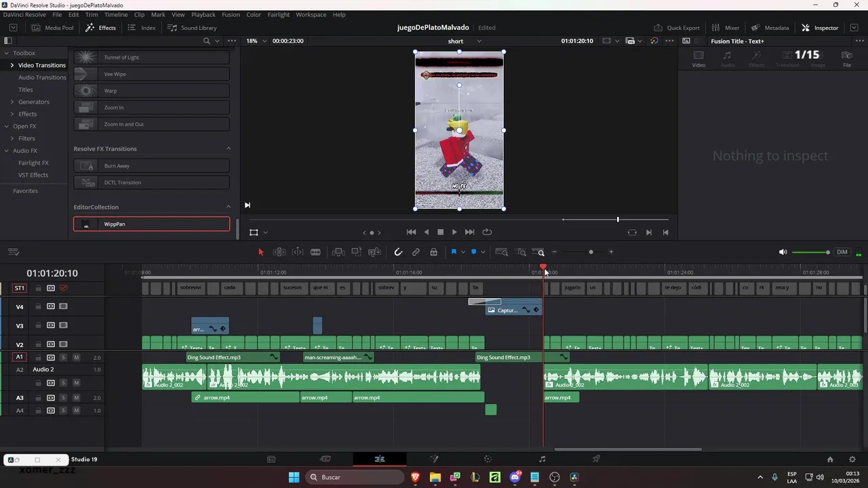The height and width of the screenshot is (488, 868).
Task: Open Timeline View Options icon
Action: pos(13,252)
